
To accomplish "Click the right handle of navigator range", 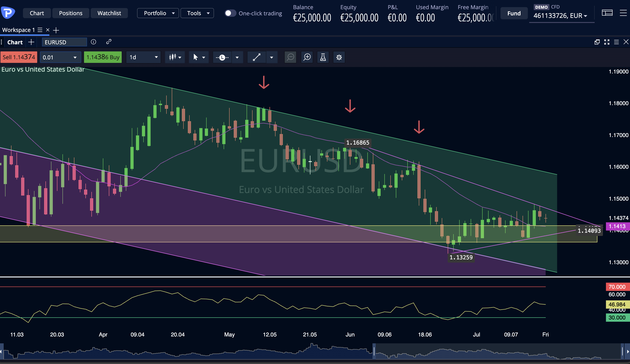I will coord(622,351).
